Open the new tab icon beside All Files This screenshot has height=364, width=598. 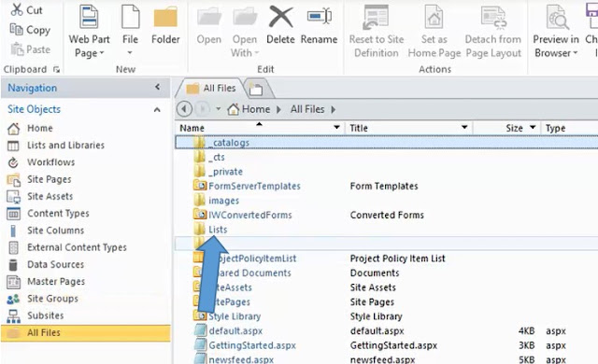[x=256, y=89]
